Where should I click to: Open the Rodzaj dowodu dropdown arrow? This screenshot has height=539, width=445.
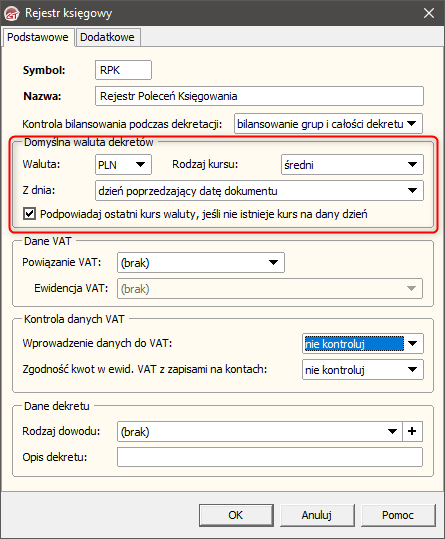point(392,431)
